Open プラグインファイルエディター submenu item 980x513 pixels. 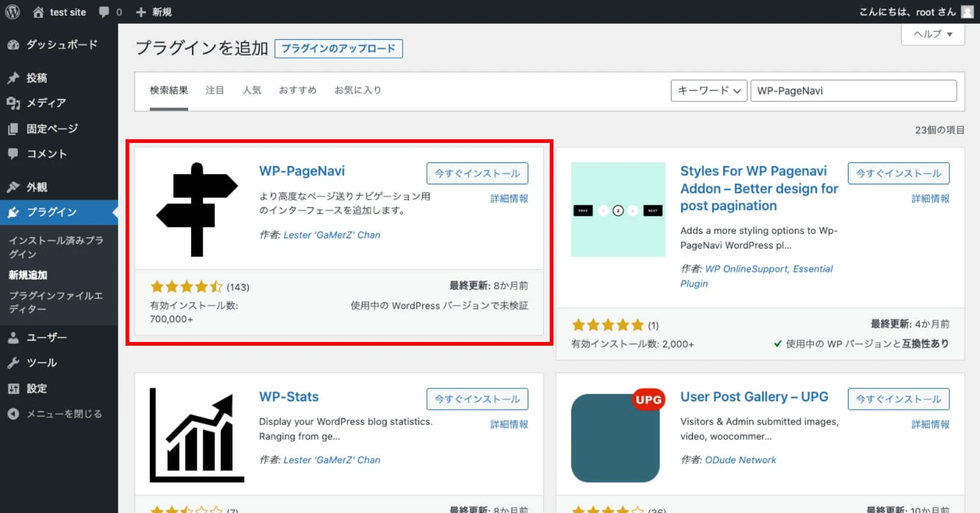click(56, 302)
